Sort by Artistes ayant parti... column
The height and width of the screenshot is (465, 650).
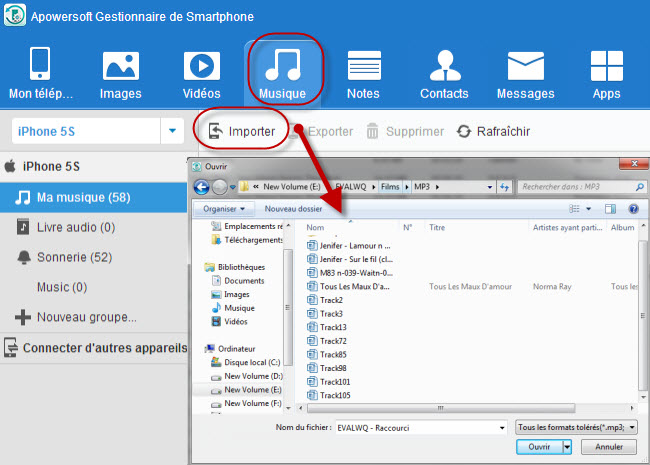pyautogui.click(x=567, y=228)
